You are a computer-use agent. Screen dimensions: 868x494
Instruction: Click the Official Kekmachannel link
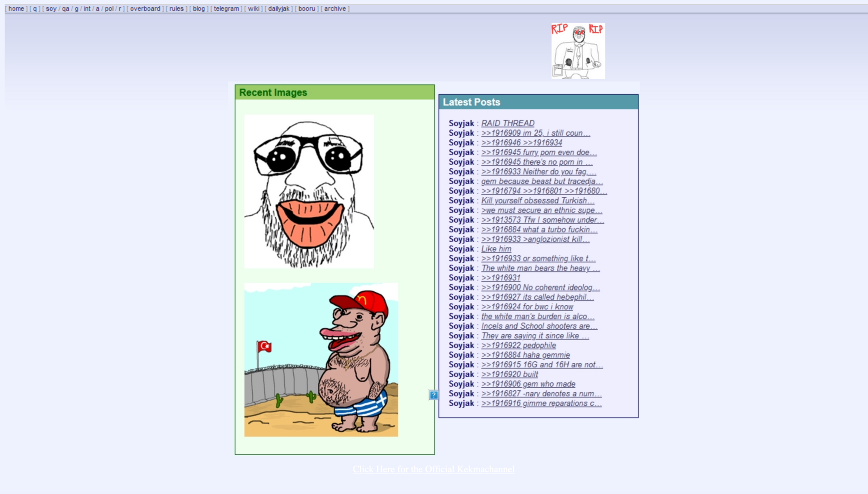click(434, 469)
